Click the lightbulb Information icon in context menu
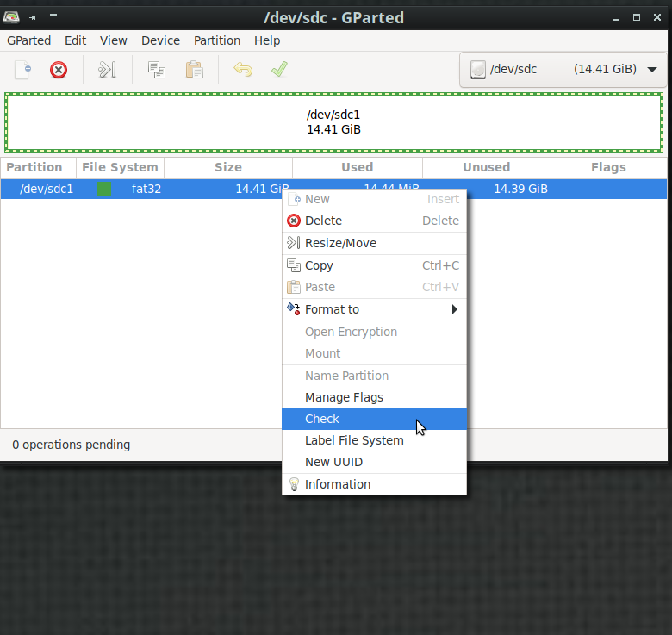Screen dimensions: 672x635 point(294,484)
